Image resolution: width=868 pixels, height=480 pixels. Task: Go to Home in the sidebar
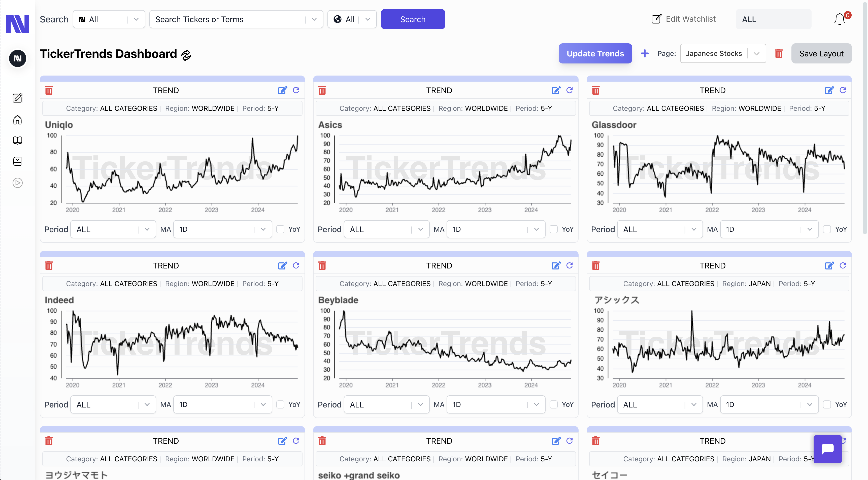tap(18, 120)
